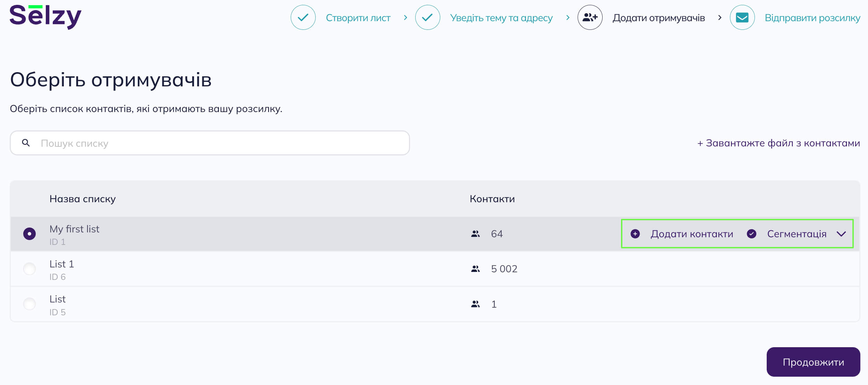Viewport: 868px width, 385px height.
Task: Click the contacts group icon next to 64
Action: pyautogui.click(x=476, y=233)
